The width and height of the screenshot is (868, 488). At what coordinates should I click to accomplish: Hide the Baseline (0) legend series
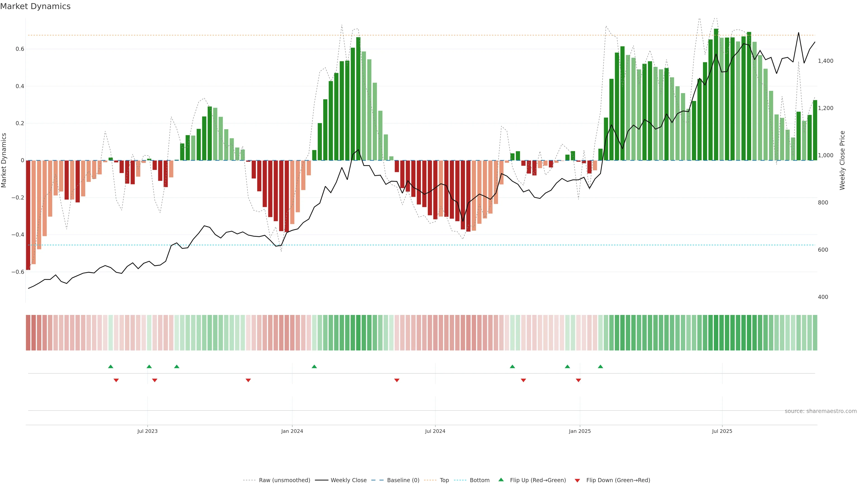403,480
